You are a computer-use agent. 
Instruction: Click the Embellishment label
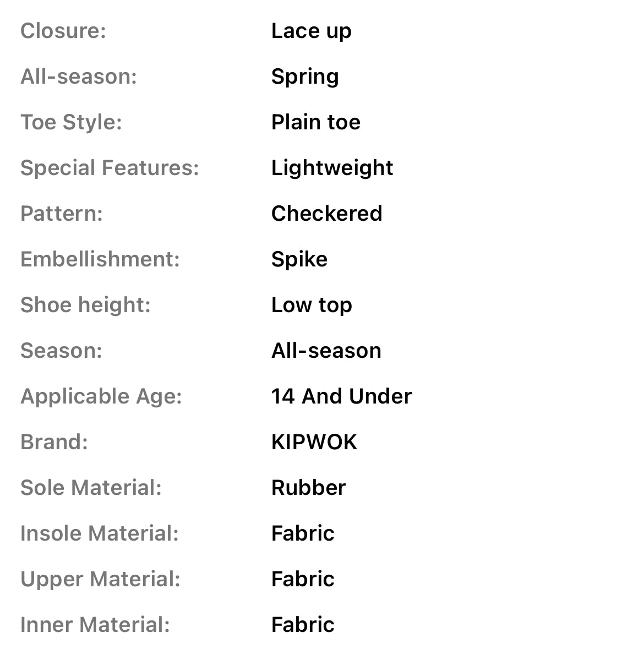click(x=100, y=259)
